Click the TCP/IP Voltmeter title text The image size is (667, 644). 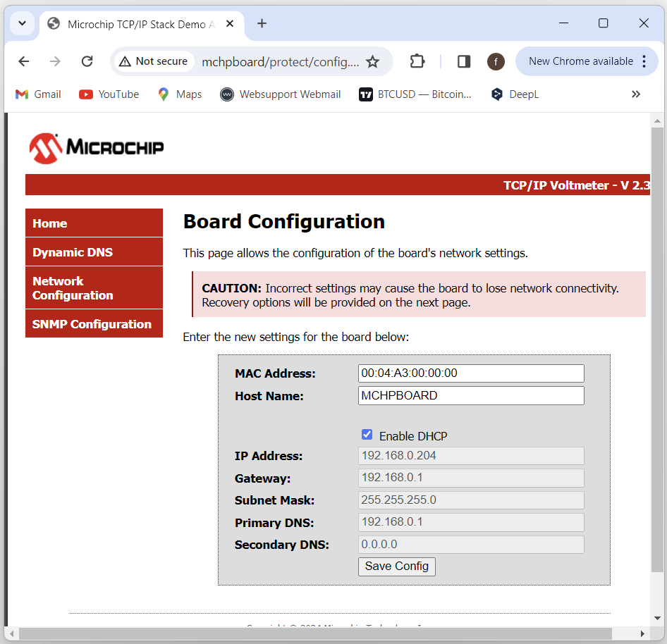576,185
